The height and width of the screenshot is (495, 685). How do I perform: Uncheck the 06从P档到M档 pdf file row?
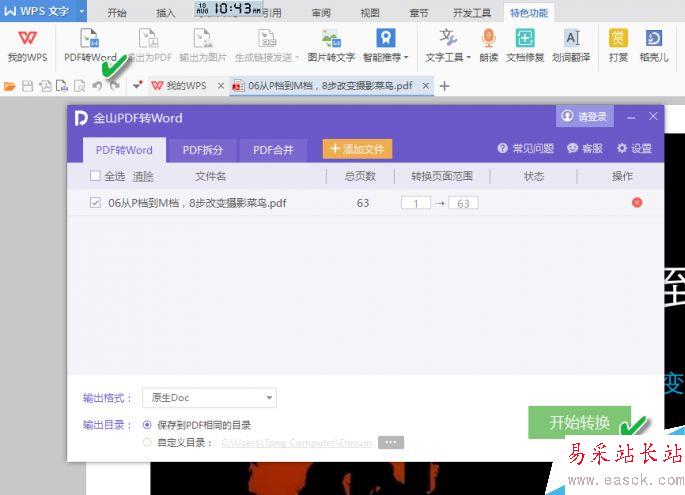95,203
